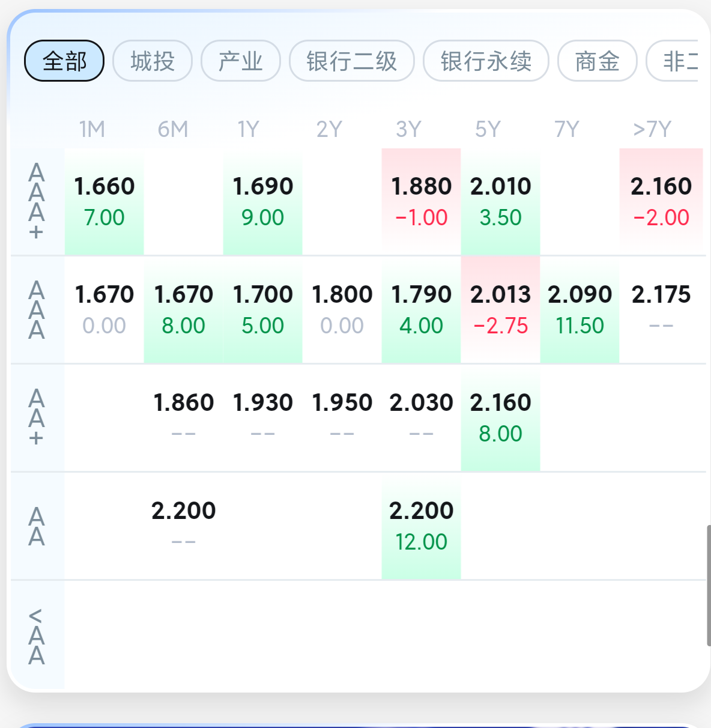Viewport: 711px width, 728px height.
Task: Open the 银行永续 category tab
Action: pos(486,61)
